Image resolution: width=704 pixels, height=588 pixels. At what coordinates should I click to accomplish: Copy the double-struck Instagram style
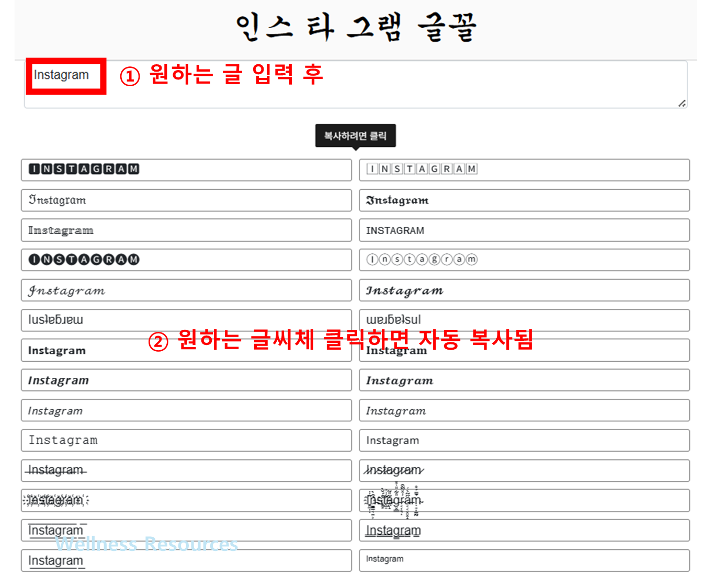[186, 230]
